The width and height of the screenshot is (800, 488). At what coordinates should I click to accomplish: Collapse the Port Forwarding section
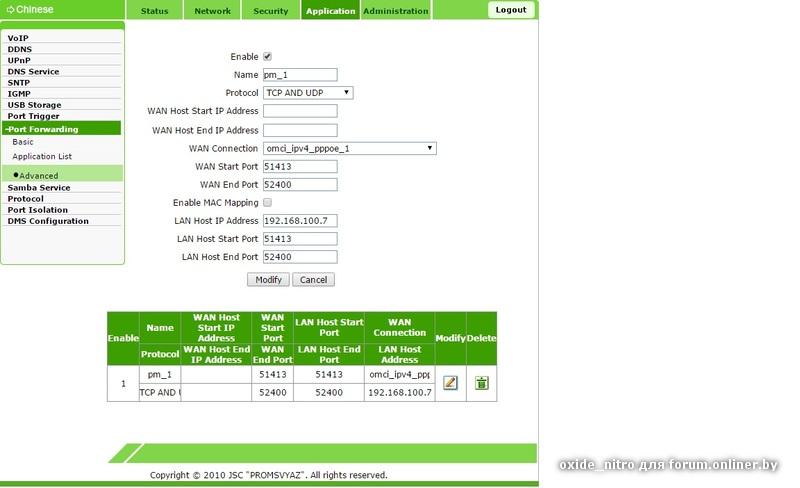[x=62, y=129]
